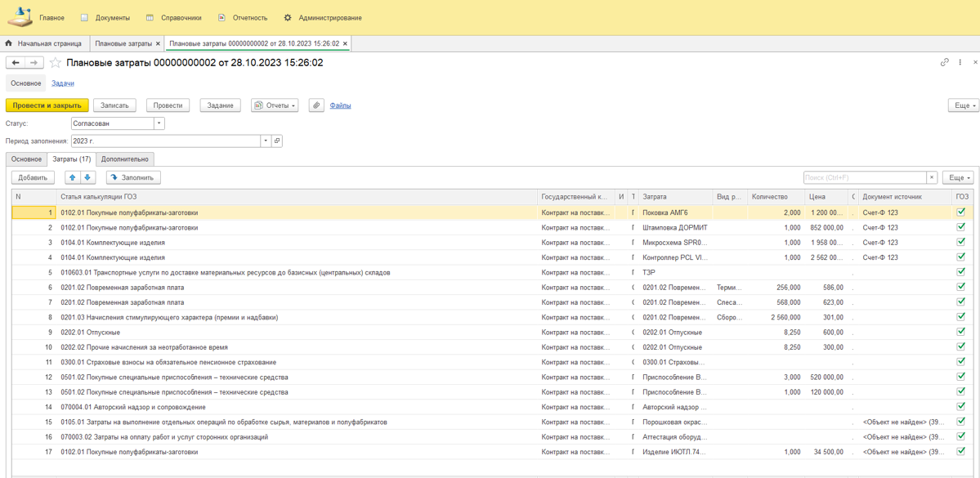Click the forward navigation arrow
The image size is (980, 478).
pos(34,63)
